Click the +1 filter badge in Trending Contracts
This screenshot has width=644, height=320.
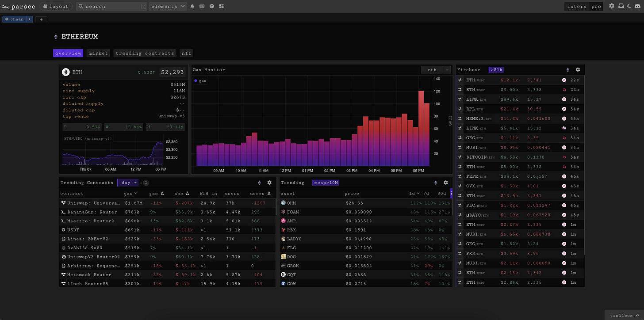(x=145, y=183)
